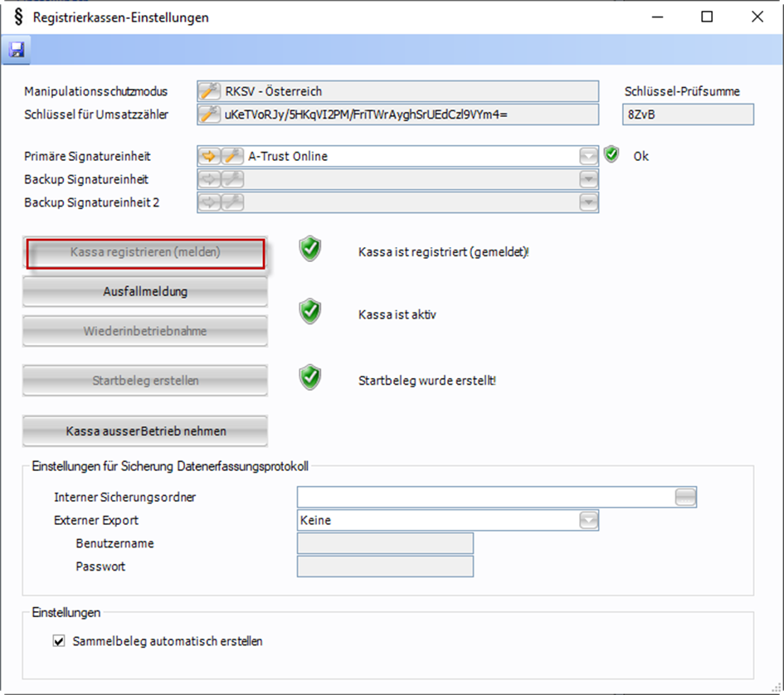
Task: Toggle 'Sammelbeleg automatisch erstellen' checkbox
Action: (59, 641)
